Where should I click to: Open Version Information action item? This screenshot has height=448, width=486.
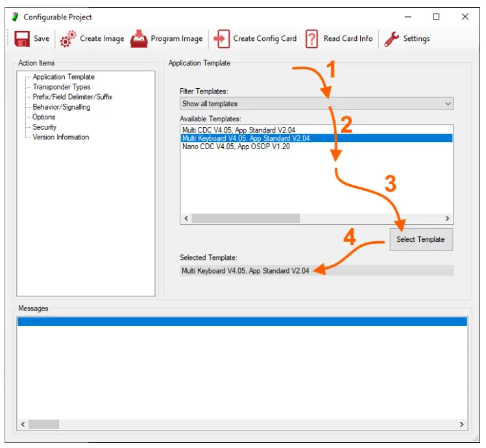[61, 137]
